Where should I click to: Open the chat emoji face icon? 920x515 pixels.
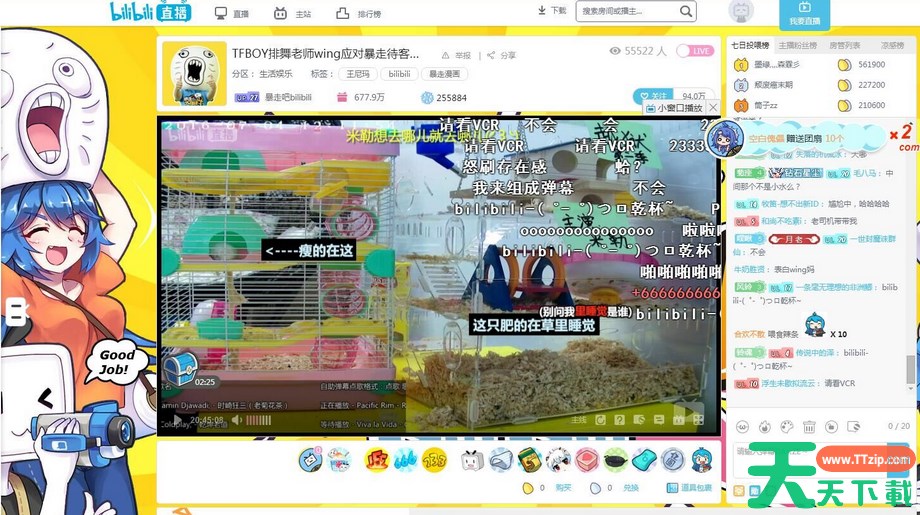click(x=743, y=426)
